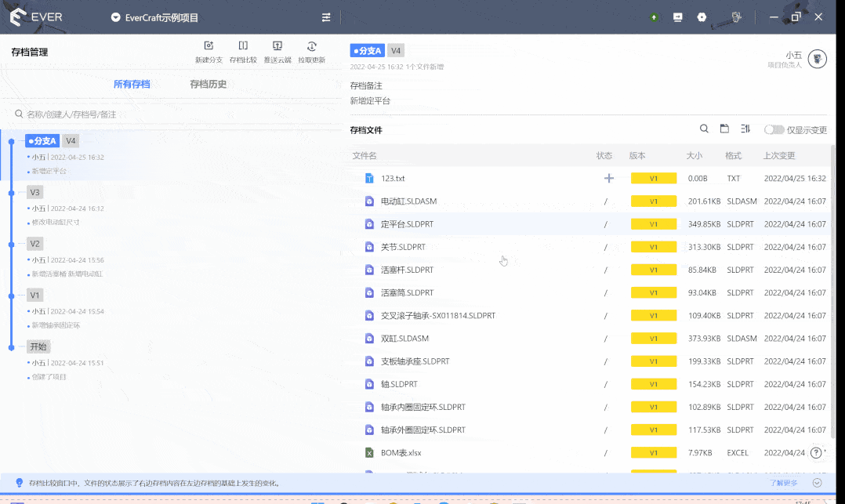This screenshot has width=845, height=504.
Task: Search archive files with magnifier icon
Action: (x=704, y=129)
